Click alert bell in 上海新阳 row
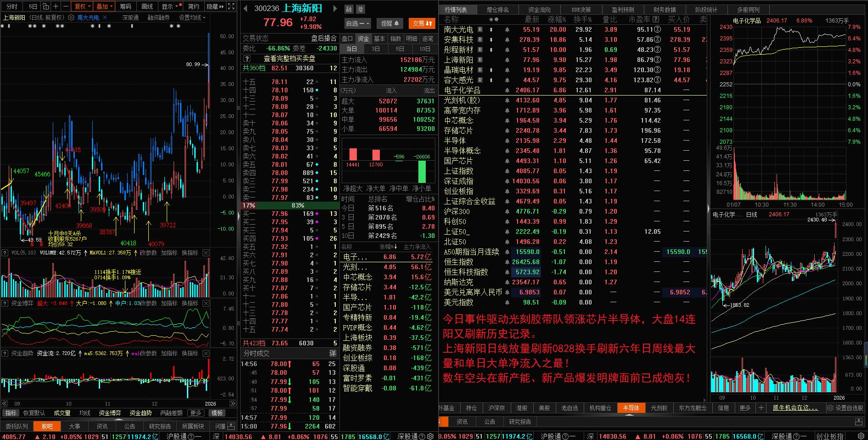Viewport: 868px width, 440px height. pos(507,60)
